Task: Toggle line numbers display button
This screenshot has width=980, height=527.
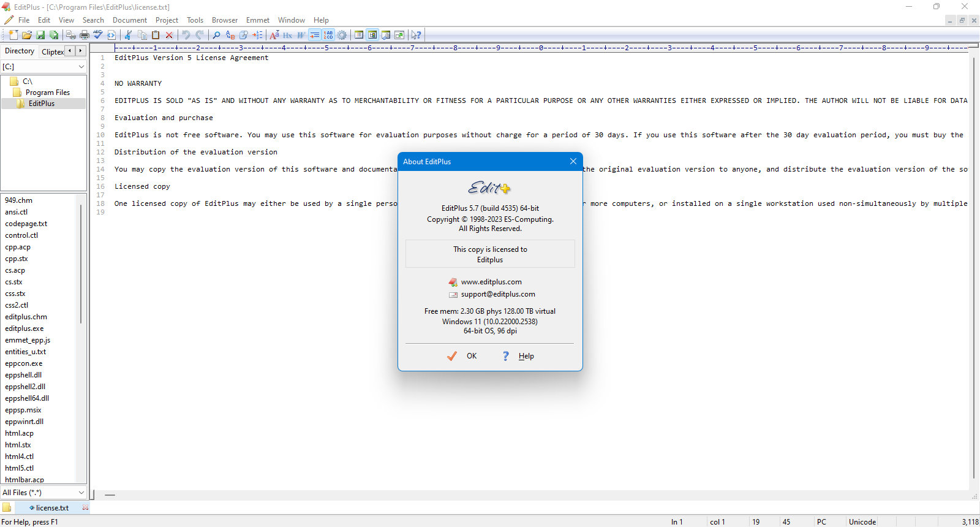Action: click(328, 35)
